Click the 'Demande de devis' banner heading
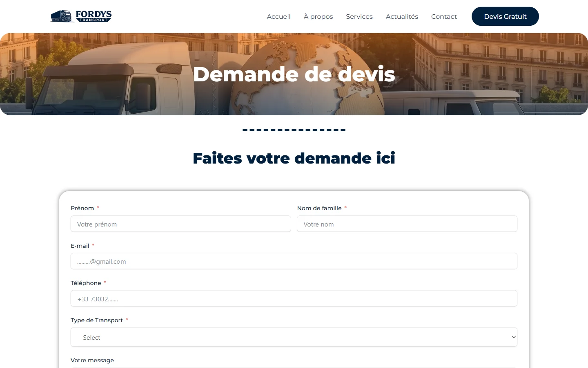 (294, 74)
